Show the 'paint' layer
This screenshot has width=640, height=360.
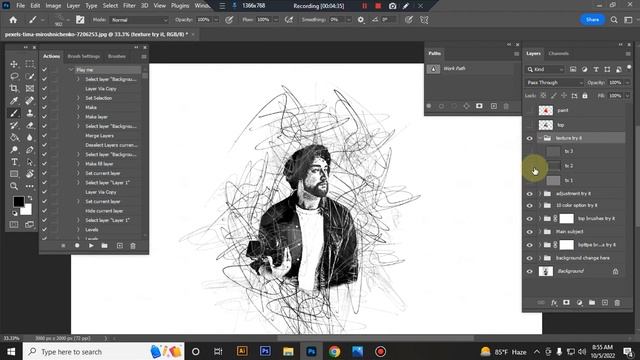click(529, 110)
